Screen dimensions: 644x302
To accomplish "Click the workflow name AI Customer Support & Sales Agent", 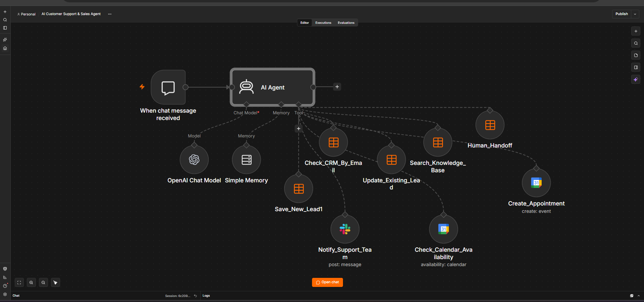I will (71, 14).
